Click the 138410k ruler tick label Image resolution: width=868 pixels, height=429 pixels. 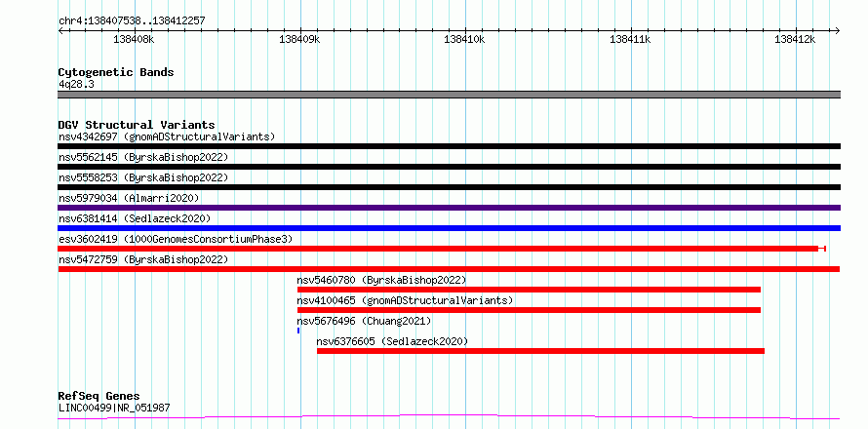pyautogui.click(x=464, y=39)
